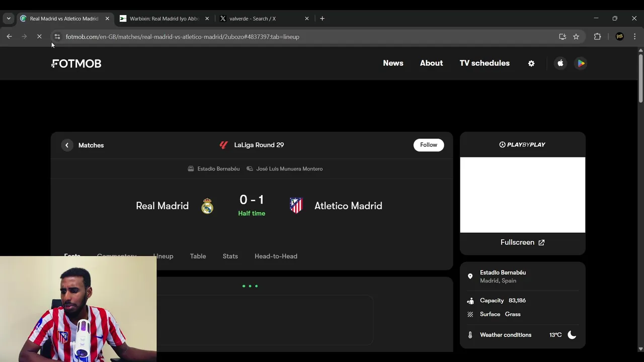The height and width of the screenshot is (362, 644).
Task: Open TV schedules in header
Action: pos(485,63)
